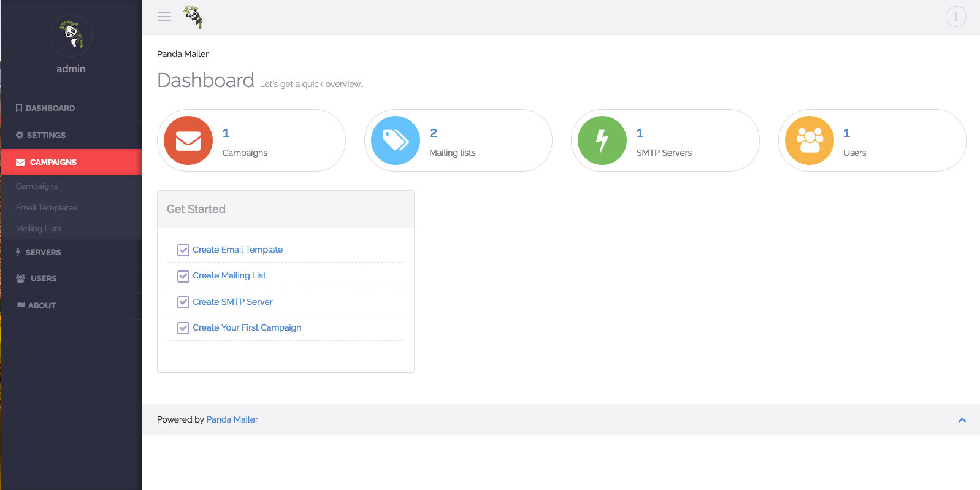Image resolution: width=980 pixels, height=490 pixels.
Task: Toggle sidebar with hamburger menu icon
Action: click(164, 17)
